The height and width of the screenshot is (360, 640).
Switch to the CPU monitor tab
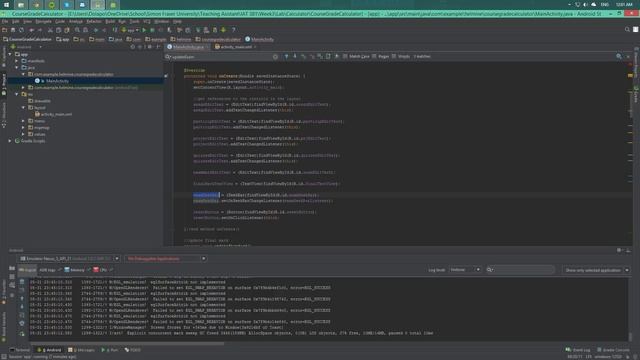(x=101, y=270)
